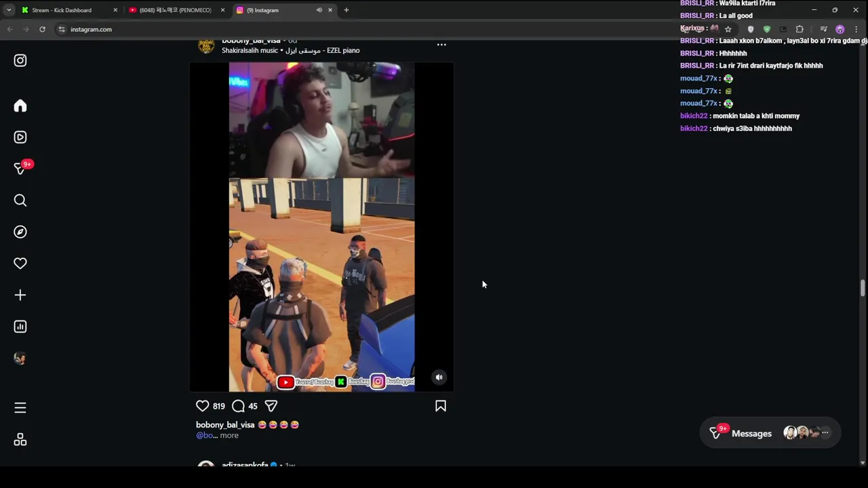Open bobony_bal_visa profile in caption
Screen dimensions: 868x488
coord(225,425)
